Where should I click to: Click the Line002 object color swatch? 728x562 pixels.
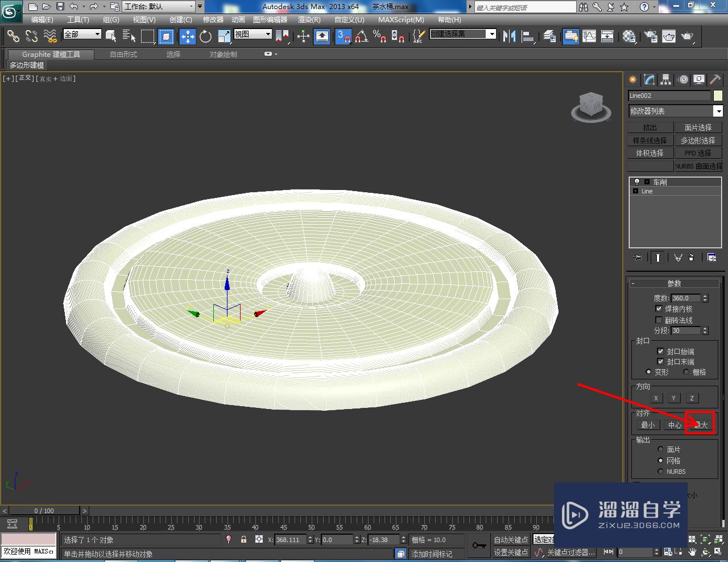coord(718,96)
